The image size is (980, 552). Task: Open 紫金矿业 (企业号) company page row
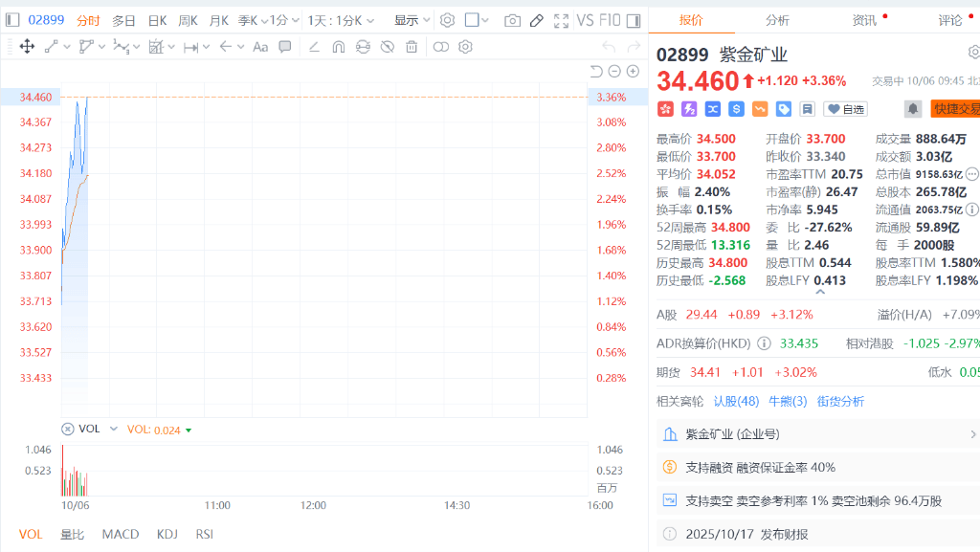click(814, 434)
